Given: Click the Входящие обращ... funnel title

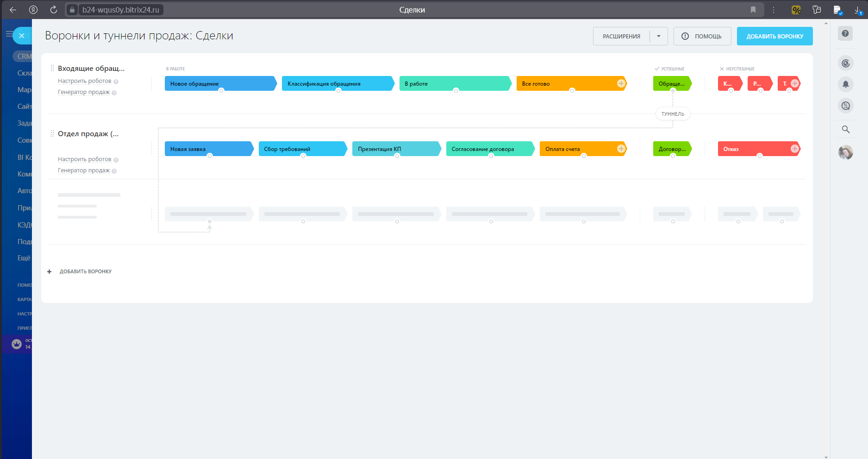Looking at the screenshot, I should [x=91, y=68].
